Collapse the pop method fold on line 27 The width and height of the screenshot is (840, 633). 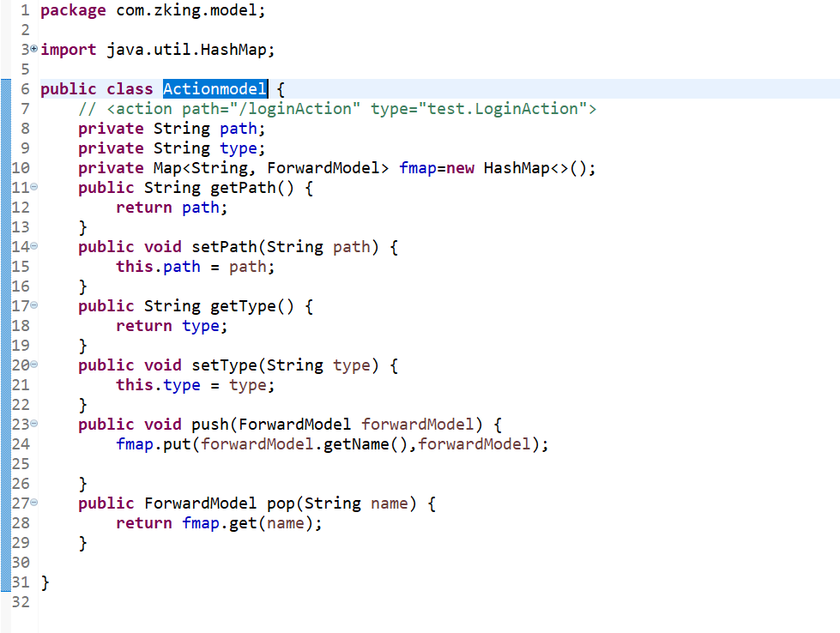(34, 503)
